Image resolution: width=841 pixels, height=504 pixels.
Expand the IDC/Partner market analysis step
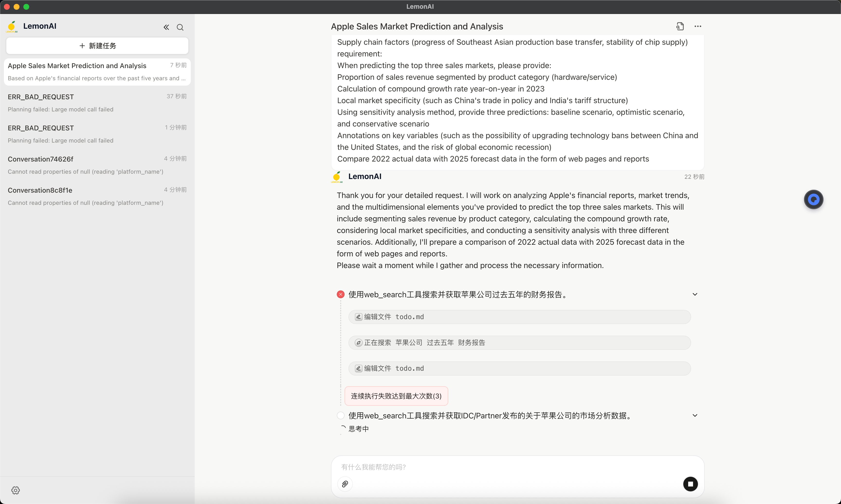(695, 415)
